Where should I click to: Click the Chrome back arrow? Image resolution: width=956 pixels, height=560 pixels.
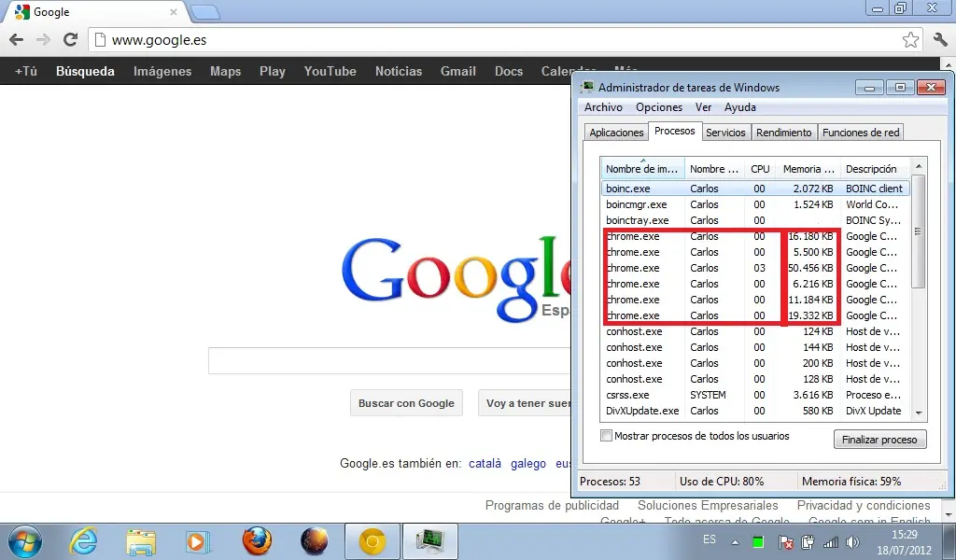17,39
